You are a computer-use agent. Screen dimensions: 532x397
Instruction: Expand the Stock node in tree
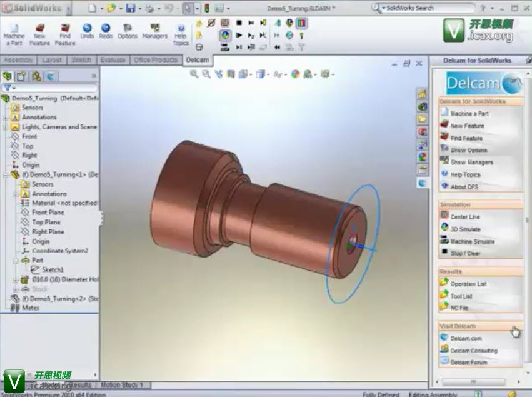point(15,289)
